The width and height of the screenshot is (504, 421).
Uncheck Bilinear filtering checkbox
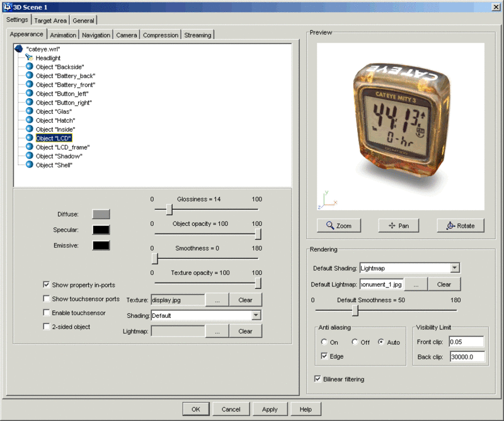coord(318,379)
